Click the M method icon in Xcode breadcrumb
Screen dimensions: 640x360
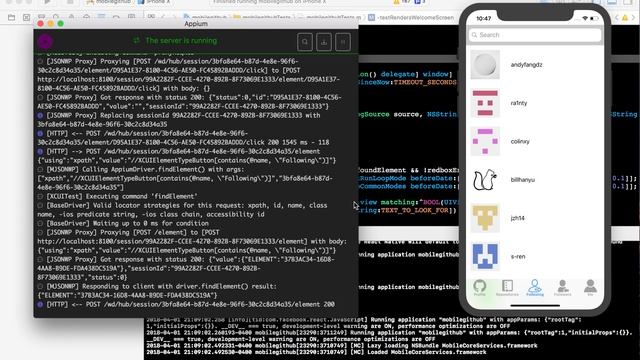[x=371, y=18]
